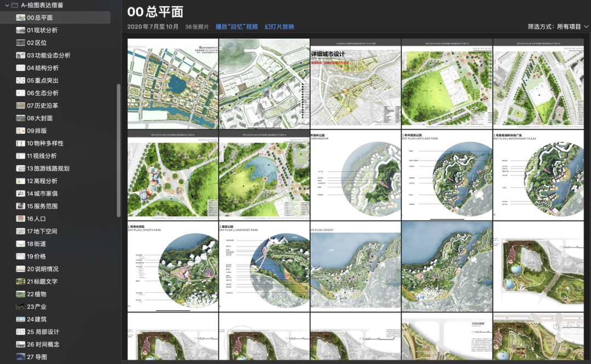Open the blue lake master plan photo

point(173,84)
